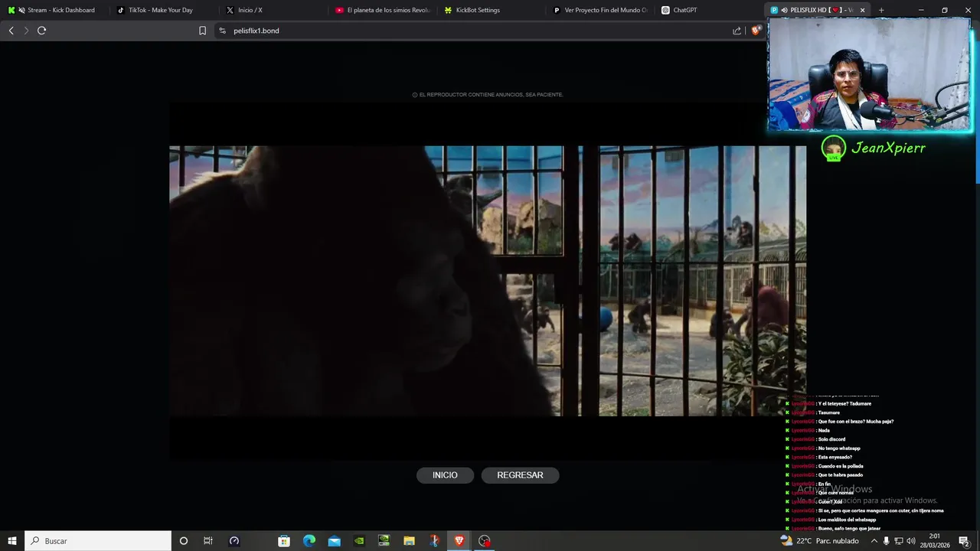Screen dimensions: 980x551
Task: Open Brave Shields lion icon
Action: coord(756,31)
